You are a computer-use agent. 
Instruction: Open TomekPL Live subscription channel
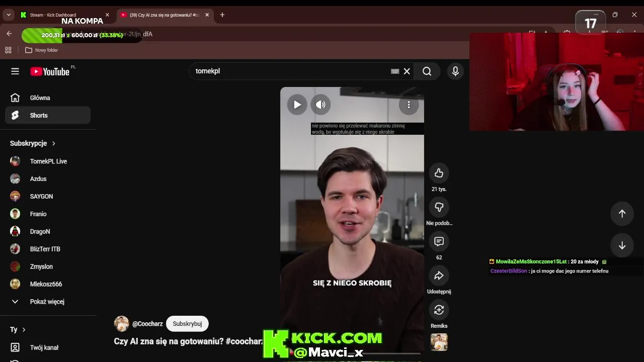click(48, 161)
